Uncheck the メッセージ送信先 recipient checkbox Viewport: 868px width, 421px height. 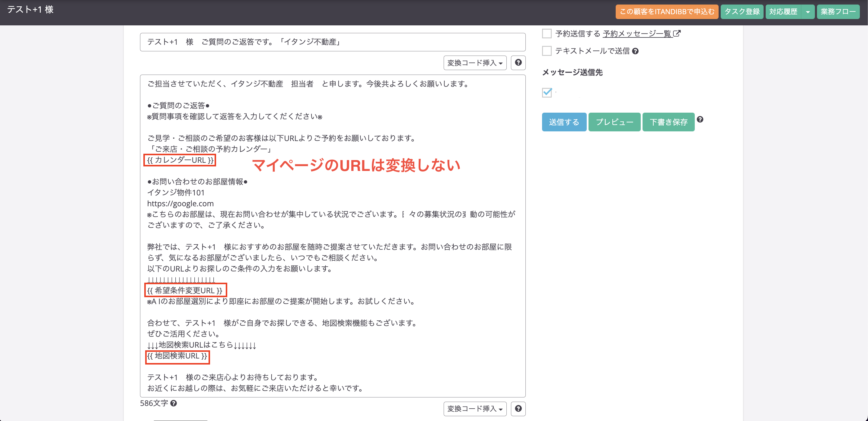click(x=547, y=92)
